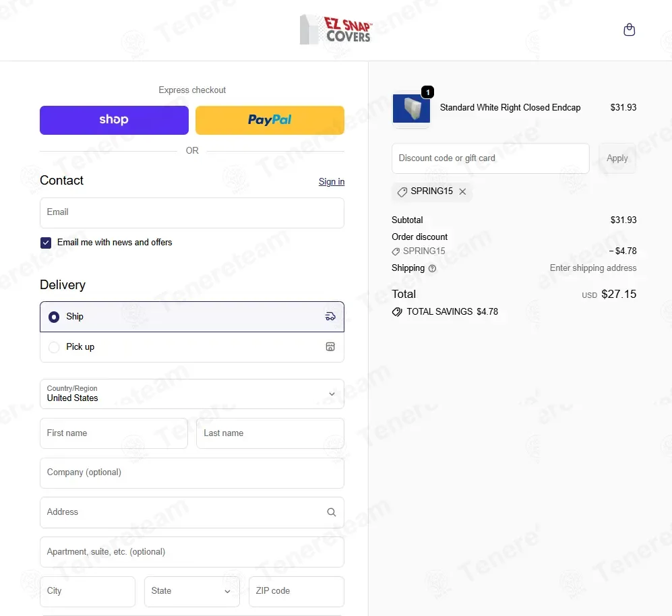The image size is (672, 616).
Task: Click the EZ Snap Covers logo
Action: (336, 30)
